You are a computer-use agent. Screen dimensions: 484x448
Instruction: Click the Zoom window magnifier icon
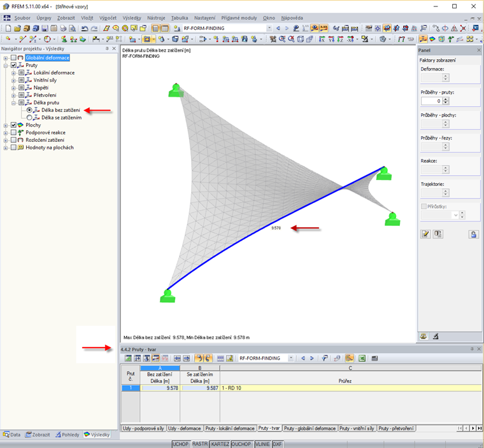(x=282, y=39)
